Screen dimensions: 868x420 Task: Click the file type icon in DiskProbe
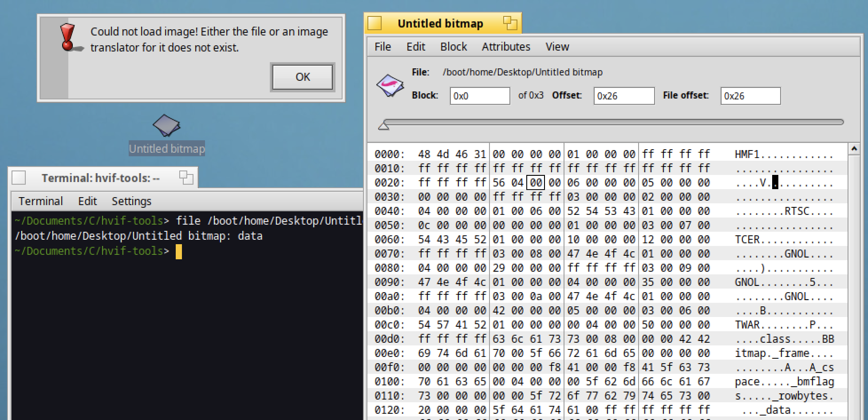point(390,85)
